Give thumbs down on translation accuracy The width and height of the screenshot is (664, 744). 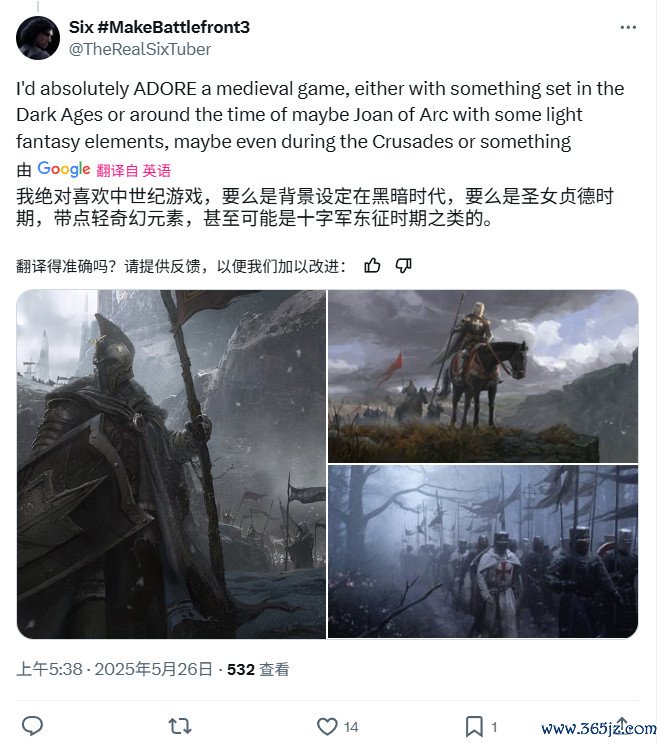403,266
